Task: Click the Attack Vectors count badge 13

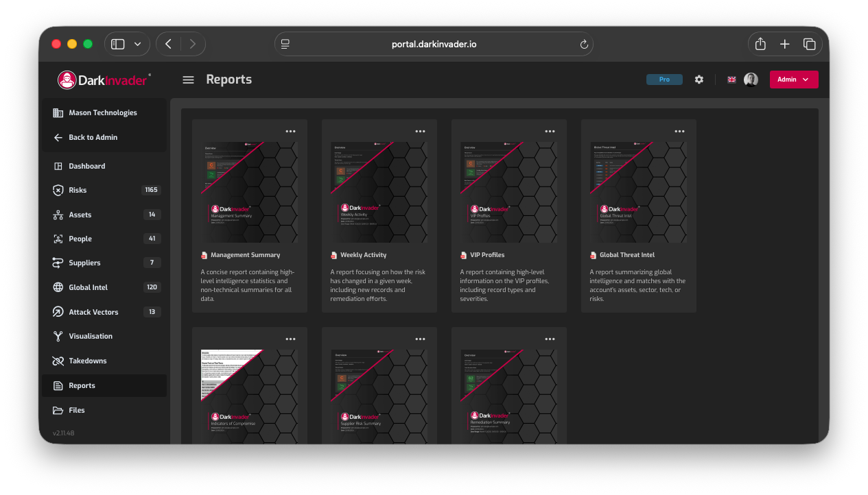Action: pos(152,312)
